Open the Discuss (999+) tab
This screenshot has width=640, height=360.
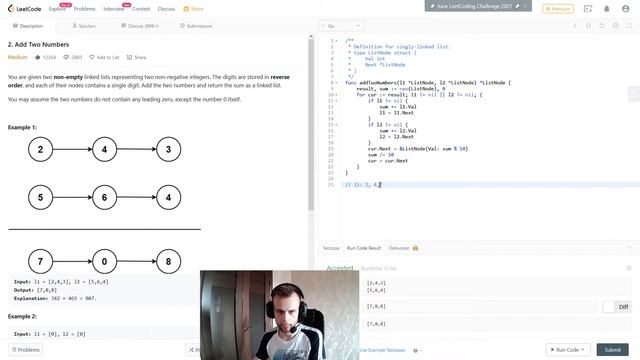(140, 26)
